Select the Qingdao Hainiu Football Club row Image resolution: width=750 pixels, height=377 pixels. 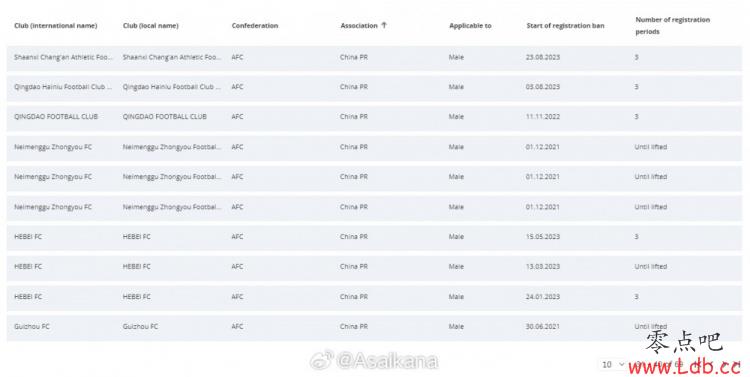374,87
